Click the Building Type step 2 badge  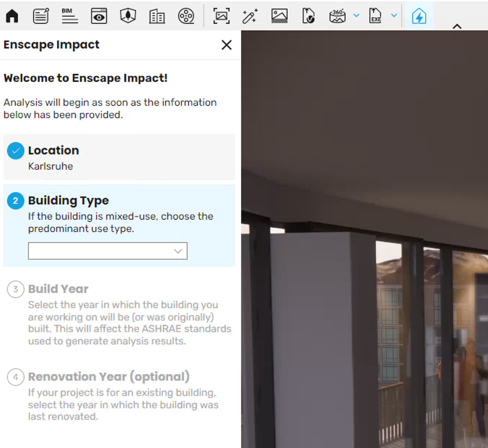click(16, 201)
